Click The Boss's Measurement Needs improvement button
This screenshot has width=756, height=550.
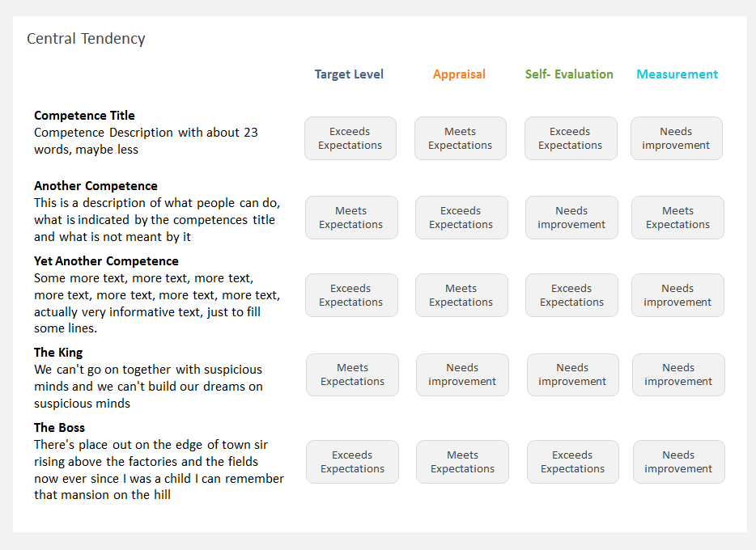678,462
